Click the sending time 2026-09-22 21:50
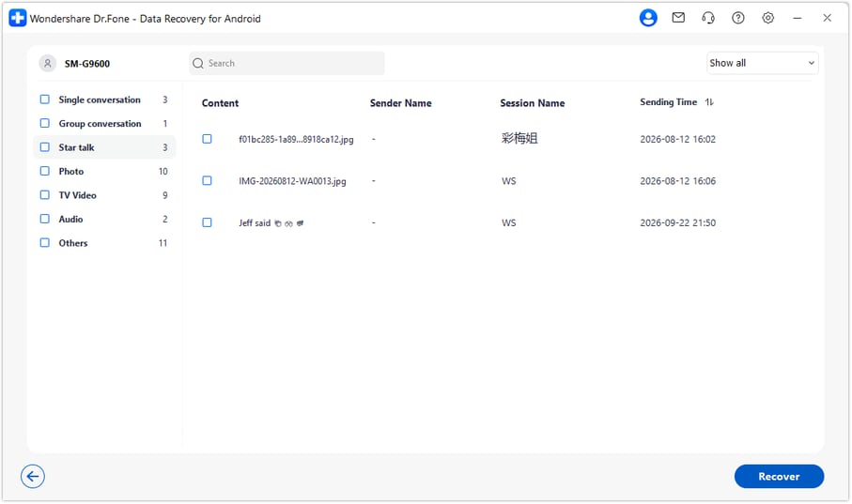The width and height of the screenshot is (852, 504). pyautogui.click(x=677, y=223)
